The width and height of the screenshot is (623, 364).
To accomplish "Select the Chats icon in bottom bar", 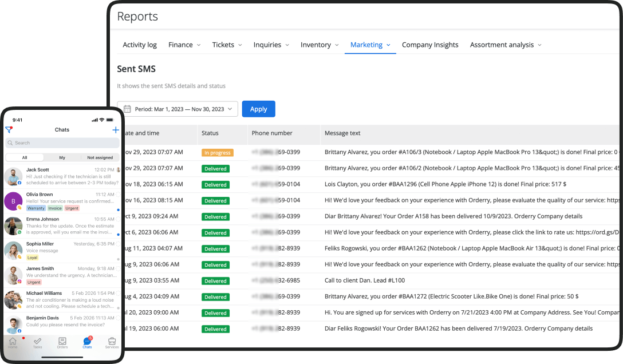I will click(x=87, y=342).
